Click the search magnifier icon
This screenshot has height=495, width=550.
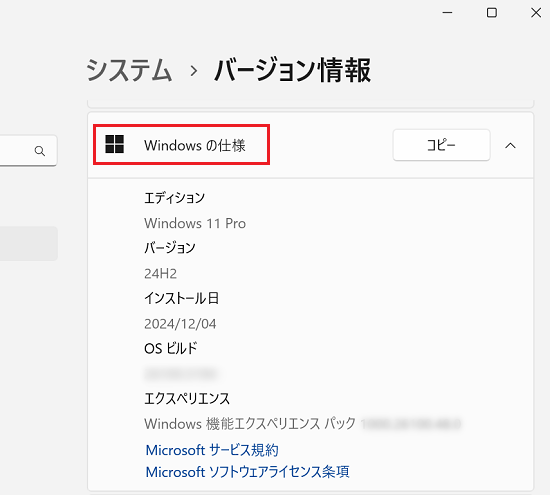(40, 151)
